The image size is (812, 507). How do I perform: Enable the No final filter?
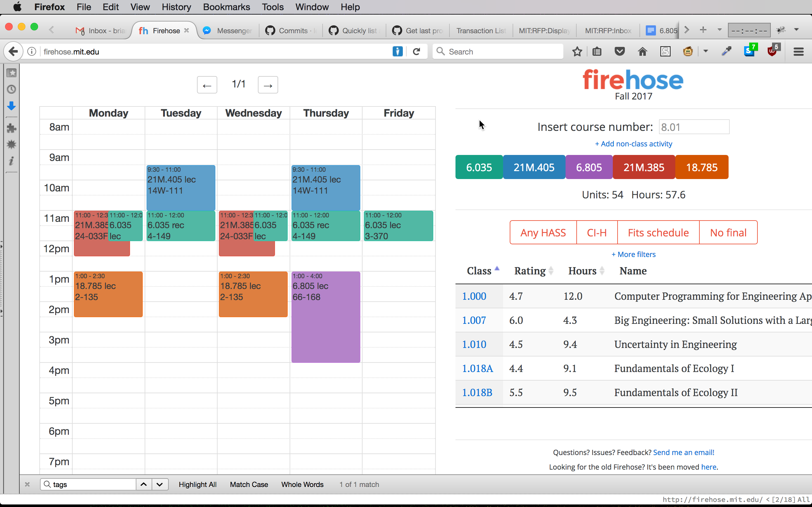(x=728, y=232)
